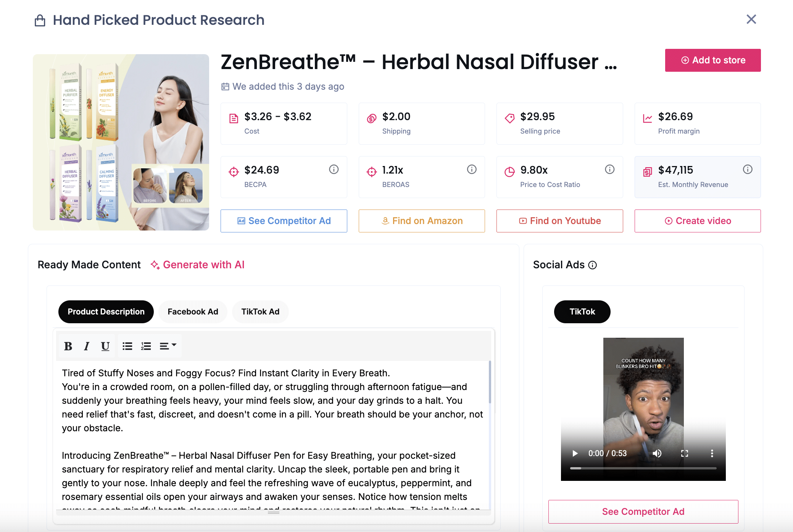
Task: Enter fullscreen for the video
Action: pyautogui.click(x=685, y=453)
